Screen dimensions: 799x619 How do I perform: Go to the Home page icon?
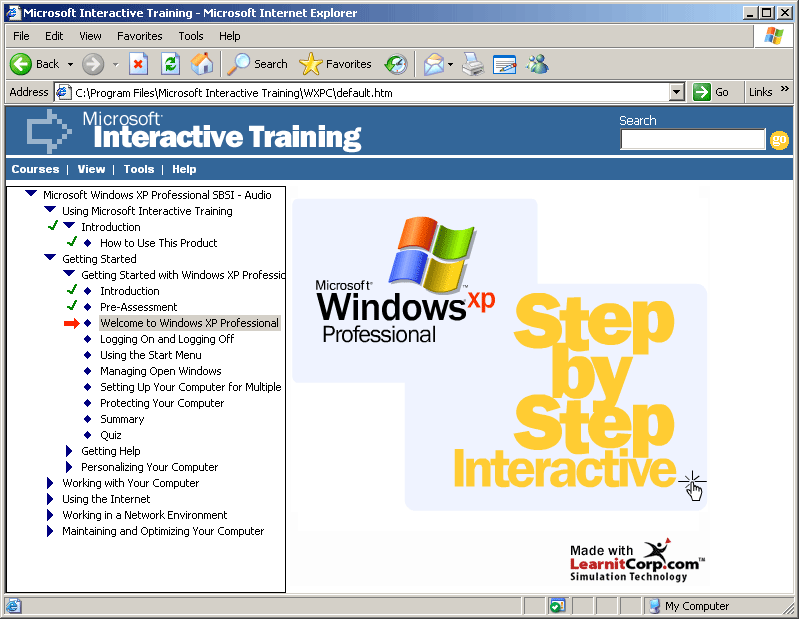[x=202, y=64]
